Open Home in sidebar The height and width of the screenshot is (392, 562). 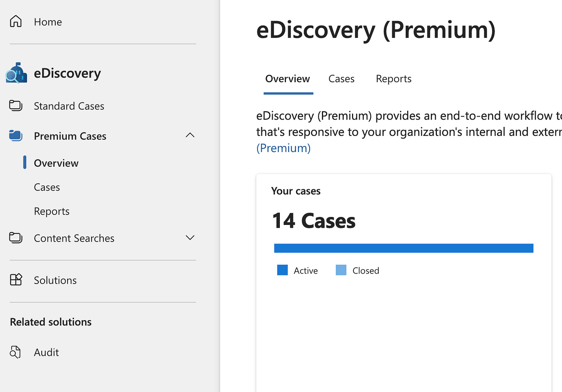48,22
